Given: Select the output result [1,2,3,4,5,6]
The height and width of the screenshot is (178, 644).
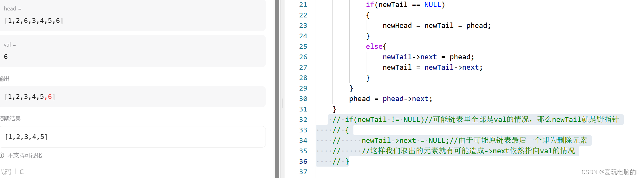Looking at the screenshot, I should [30, 97].
